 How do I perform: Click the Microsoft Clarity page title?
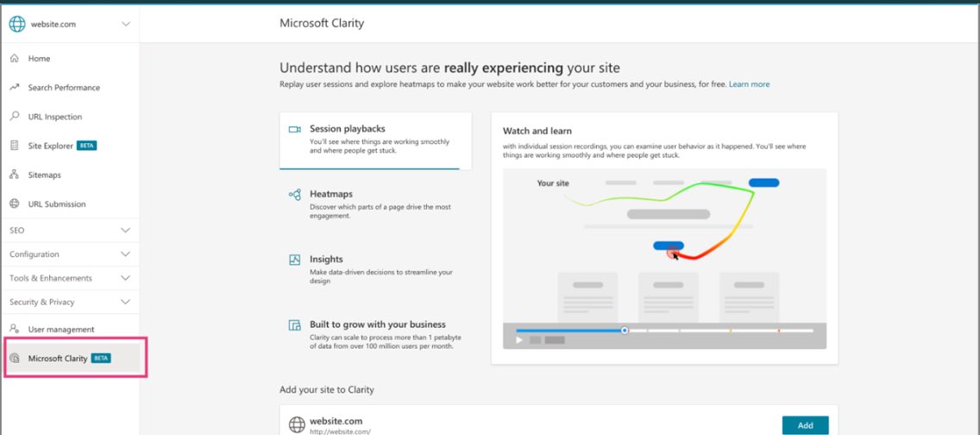tap(321, 24)
